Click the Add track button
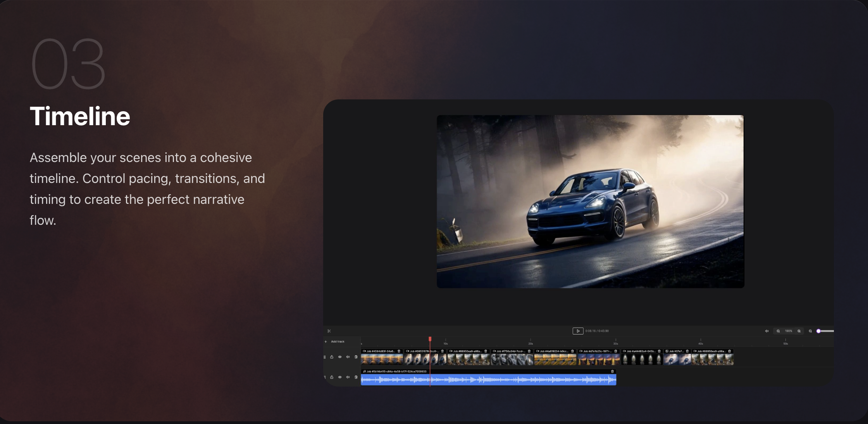The image size is (868, 424). [335, 341]
